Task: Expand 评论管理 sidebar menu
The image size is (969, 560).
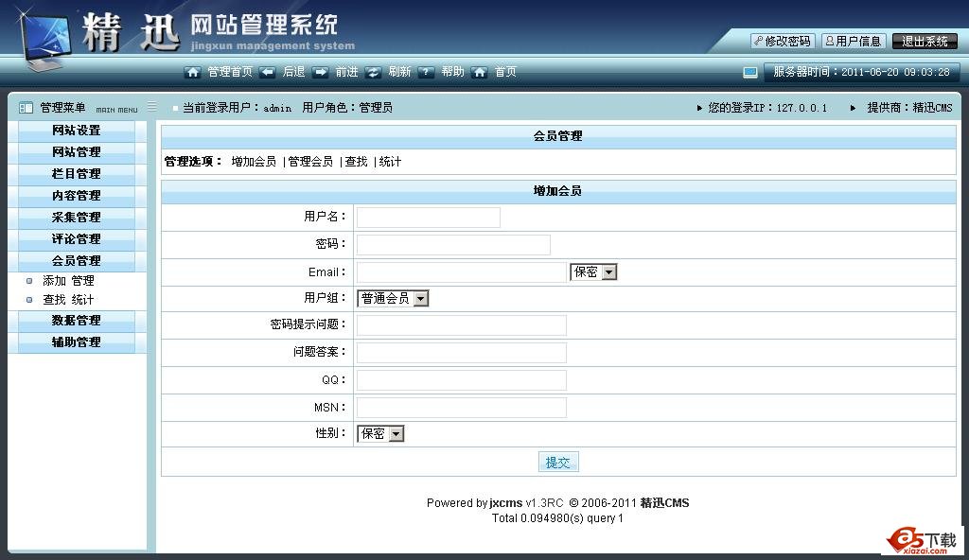Action: coord(77,239)
